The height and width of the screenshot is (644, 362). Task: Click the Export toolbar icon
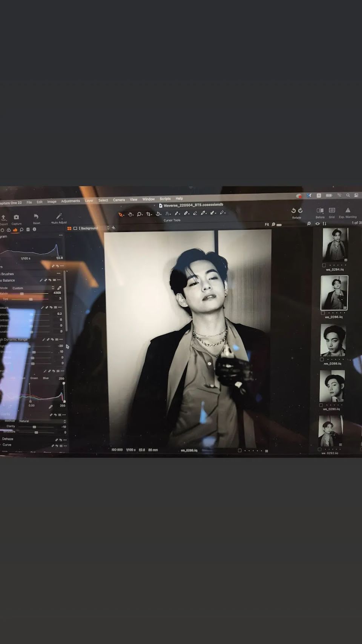(x=3, y=218)
